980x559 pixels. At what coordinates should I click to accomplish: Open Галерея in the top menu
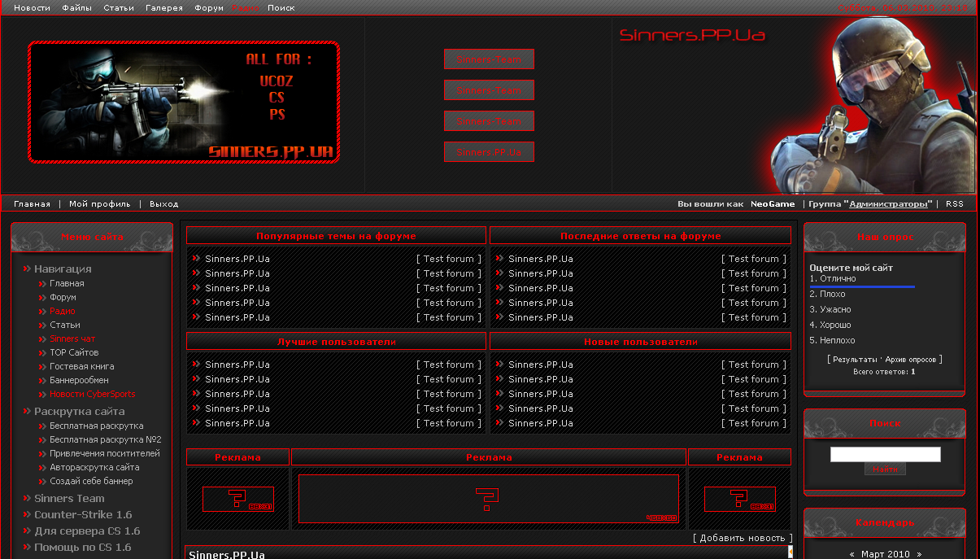[164, 7]
